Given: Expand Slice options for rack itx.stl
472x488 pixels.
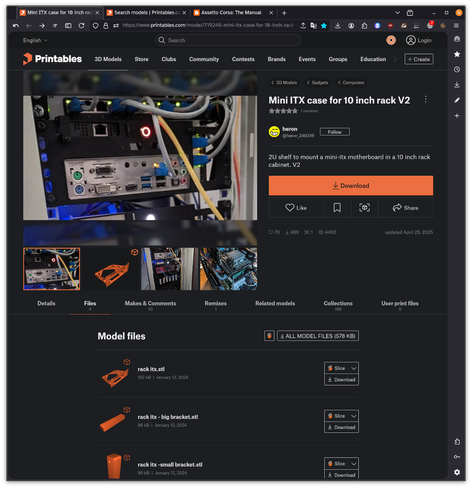Looking at the screenshot, I should click(354, 368).
